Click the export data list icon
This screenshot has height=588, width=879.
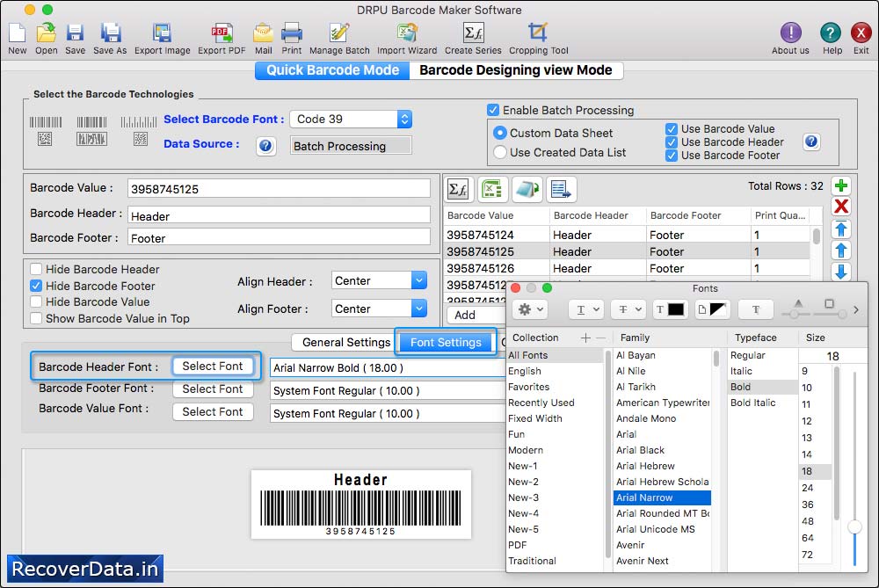point(561,190)
